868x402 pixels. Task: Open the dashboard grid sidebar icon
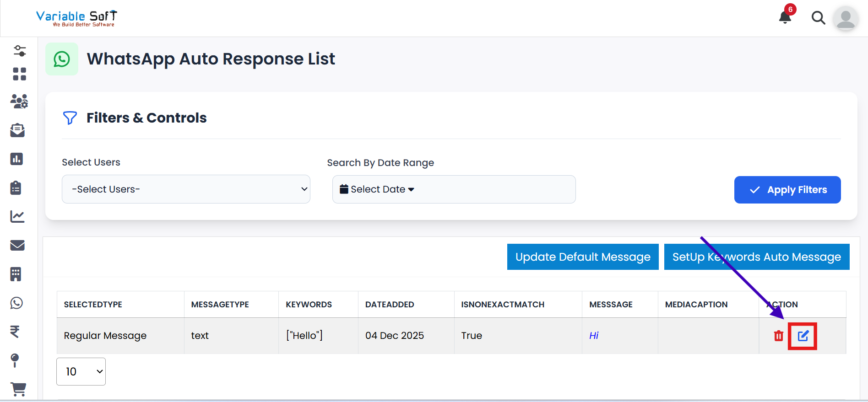tap(19, 74)
